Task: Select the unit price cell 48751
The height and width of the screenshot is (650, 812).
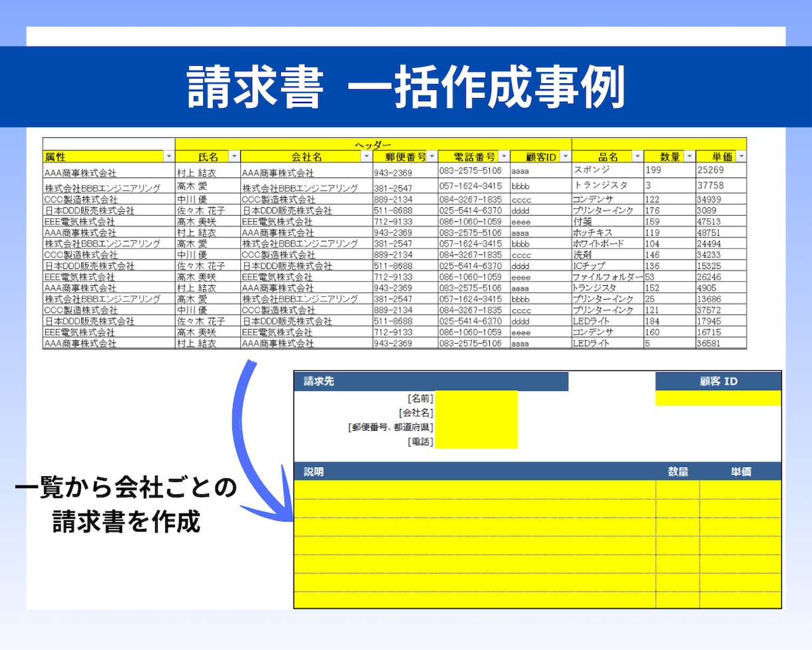Action: pos(721,232)
